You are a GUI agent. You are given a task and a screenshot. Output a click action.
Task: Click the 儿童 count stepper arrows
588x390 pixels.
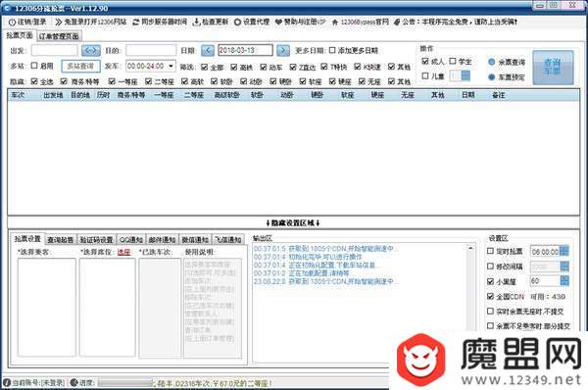(x=465, y=75)
